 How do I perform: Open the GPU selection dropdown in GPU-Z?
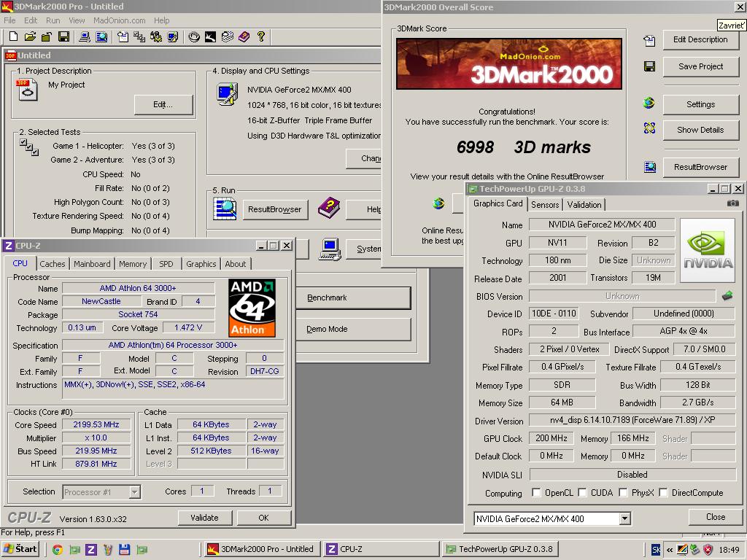(x=624, y=518)
